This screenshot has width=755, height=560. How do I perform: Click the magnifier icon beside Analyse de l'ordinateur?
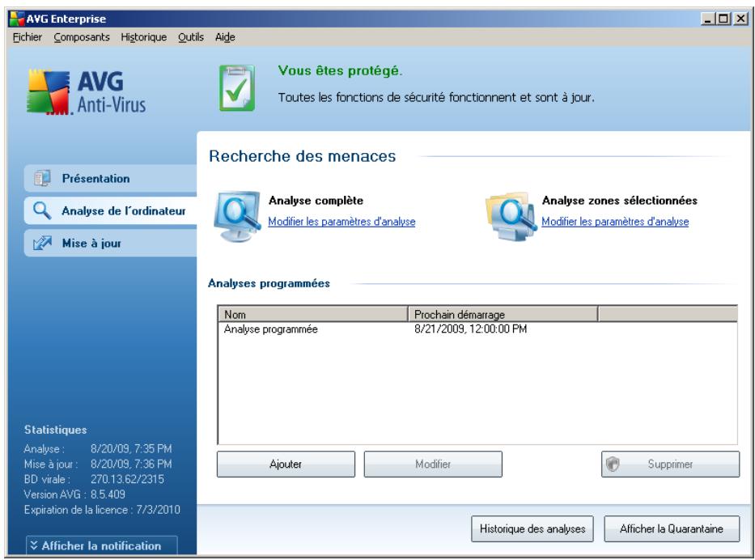[x=42, y=210]
